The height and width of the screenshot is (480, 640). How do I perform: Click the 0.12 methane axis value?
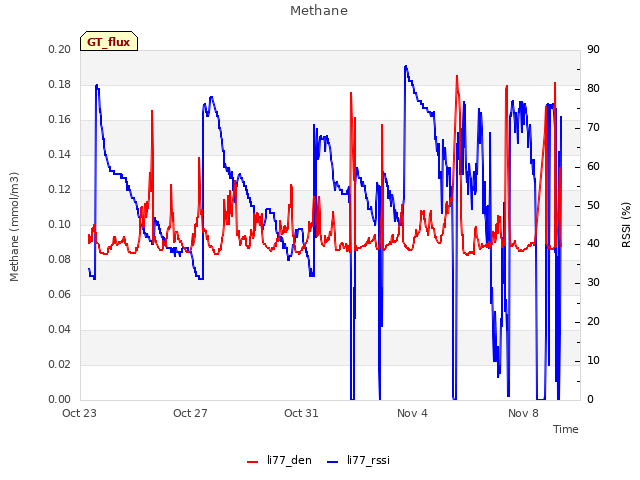click(x=60, y=189)
